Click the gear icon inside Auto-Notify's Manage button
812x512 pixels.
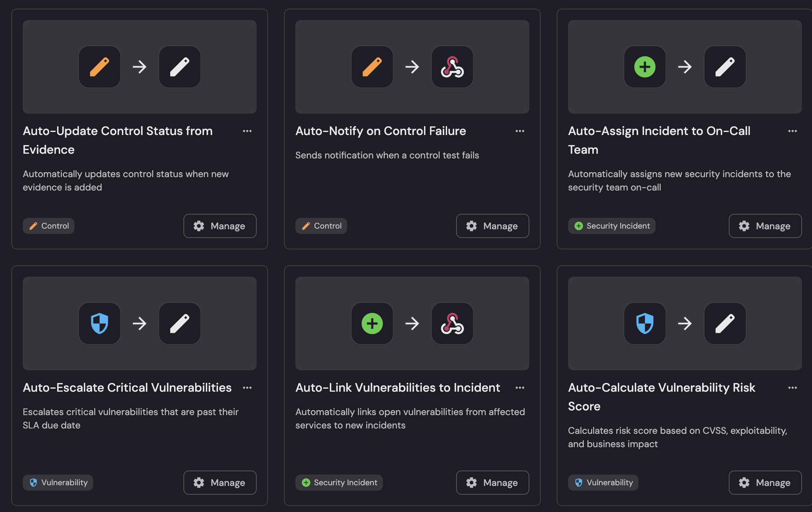coord(471,226)
